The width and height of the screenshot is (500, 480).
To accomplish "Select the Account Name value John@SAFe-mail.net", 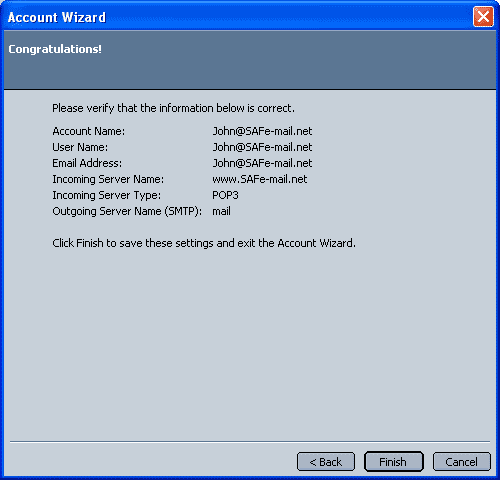I will [262, 131].
